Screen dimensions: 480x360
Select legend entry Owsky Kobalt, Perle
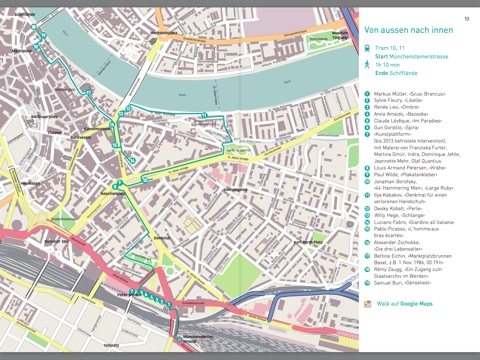pyautogui.click(x=394, y=209)
